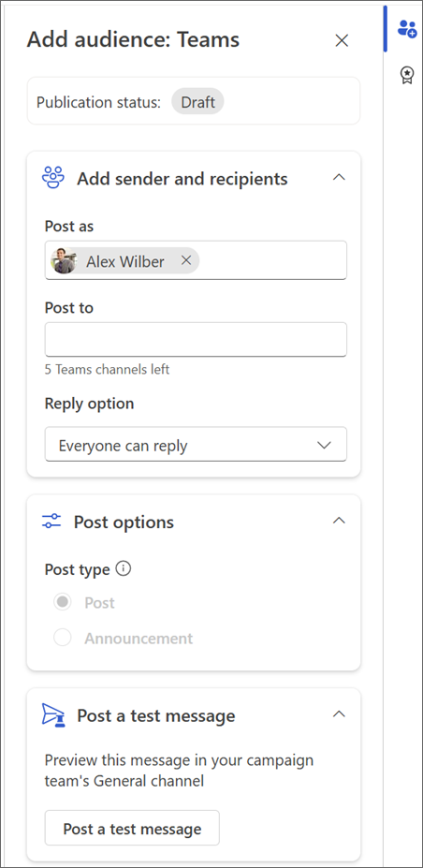Remove Alex Wilber from Post as
This screenshot has width=423, height=868.
[x=186, y=260]
